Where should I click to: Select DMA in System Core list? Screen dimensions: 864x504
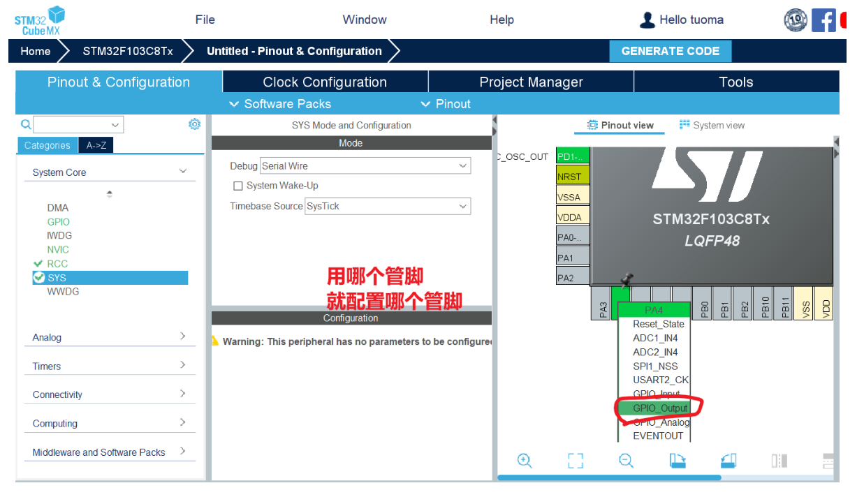(x=58, y=207)
